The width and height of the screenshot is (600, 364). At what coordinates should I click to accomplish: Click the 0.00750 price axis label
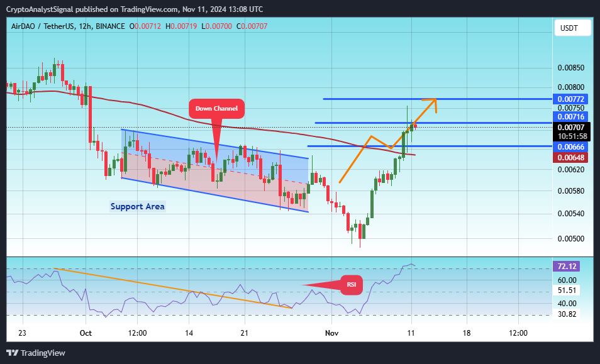point(571,108)
